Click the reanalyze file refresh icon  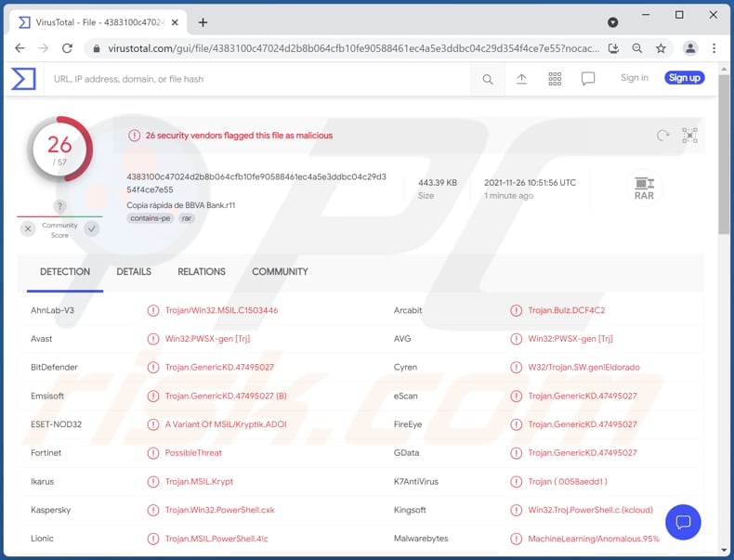[662, 136]
